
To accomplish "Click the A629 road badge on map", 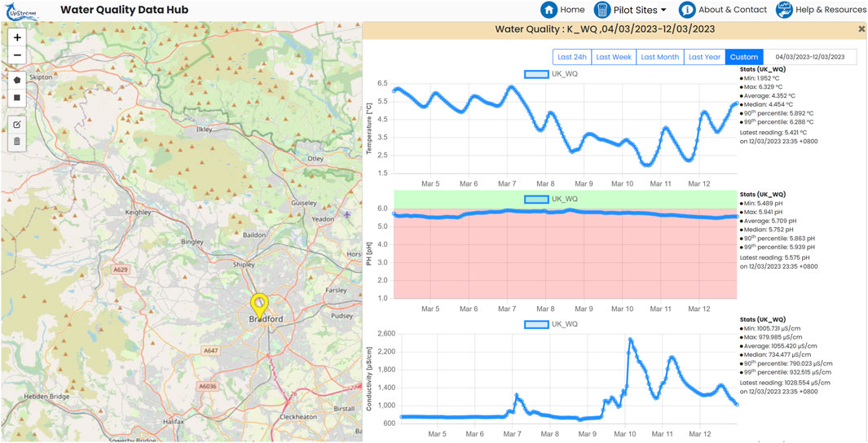I will (119, 270).
